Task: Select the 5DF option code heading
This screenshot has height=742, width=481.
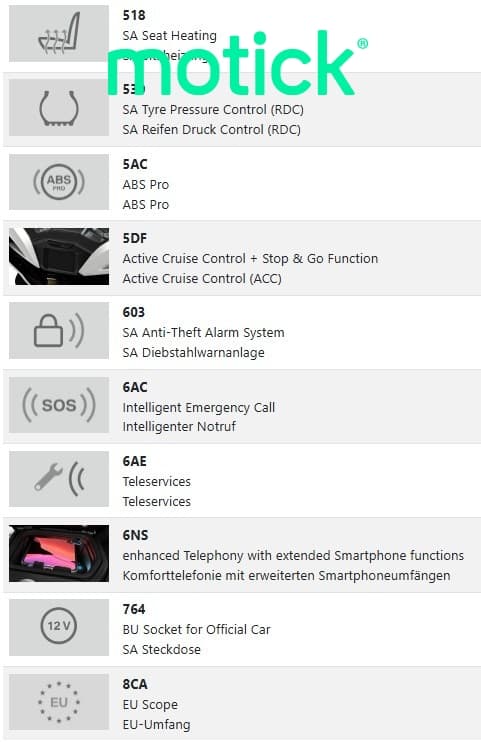Action: point(135,238)
